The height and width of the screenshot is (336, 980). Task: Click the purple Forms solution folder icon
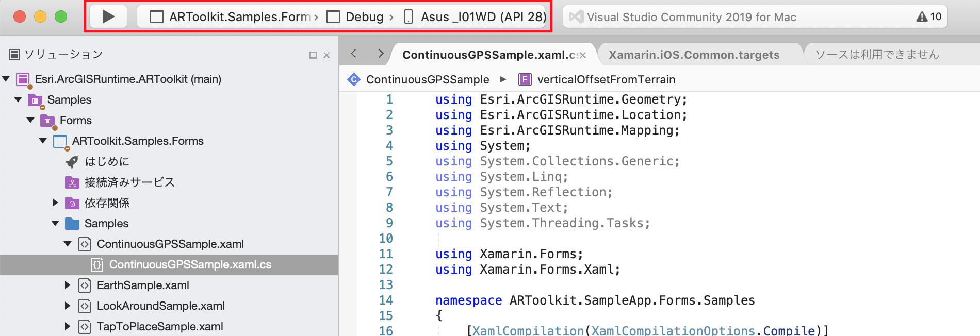(x=48, y=121)
